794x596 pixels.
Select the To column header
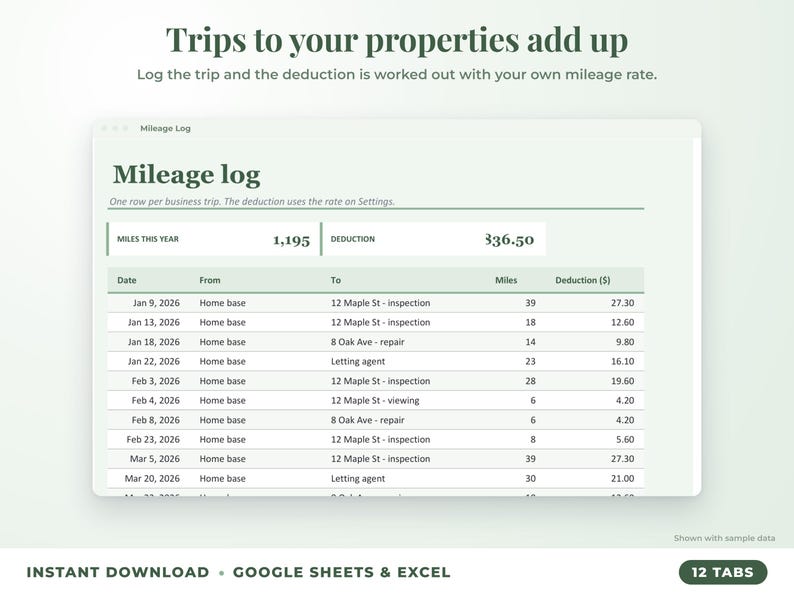click(x=336, y=280)
